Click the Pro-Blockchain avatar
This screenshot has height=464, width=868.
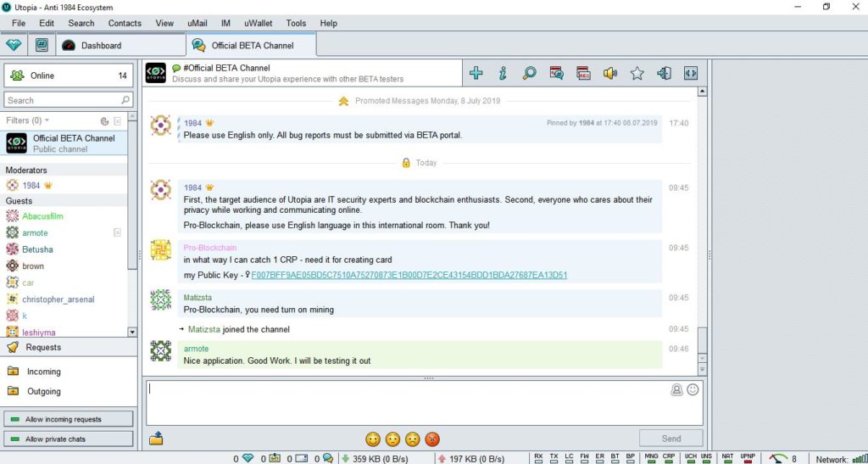160,249
